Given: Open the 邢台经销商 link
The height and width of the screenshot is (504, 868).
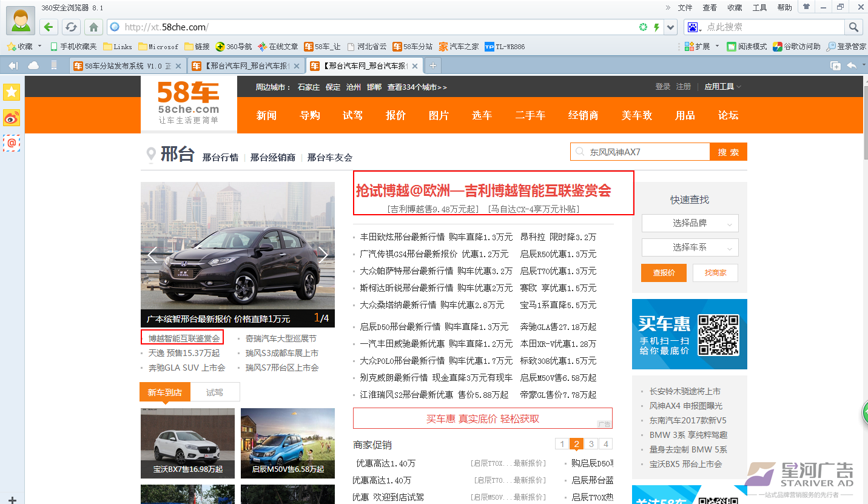Looking at the screenshot, I should 273,158.
